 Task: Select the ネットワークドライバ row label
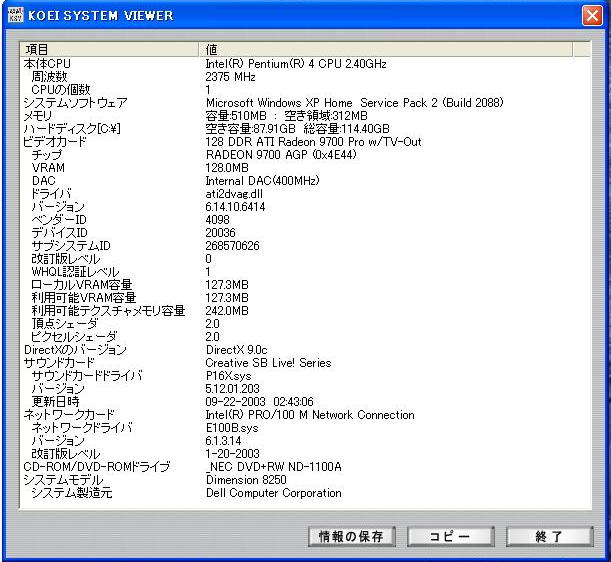(x=82, y=428)
